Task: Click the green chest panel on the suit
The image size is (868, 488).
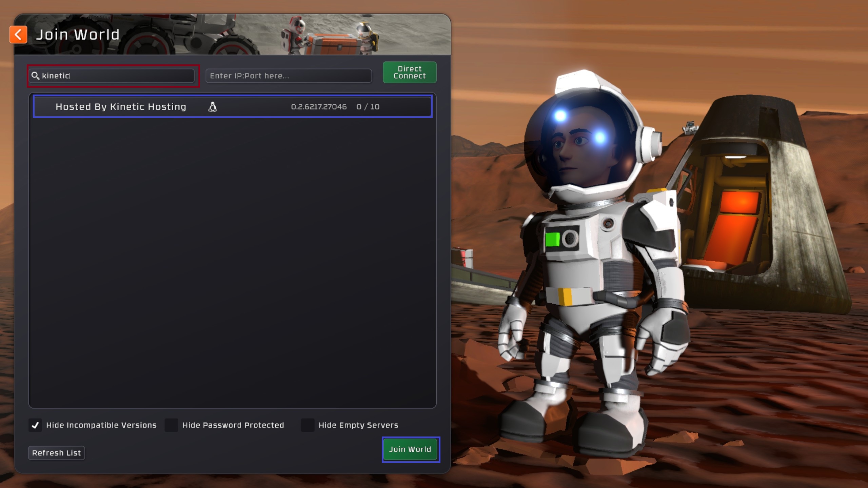Action: (x=553, y=239)
